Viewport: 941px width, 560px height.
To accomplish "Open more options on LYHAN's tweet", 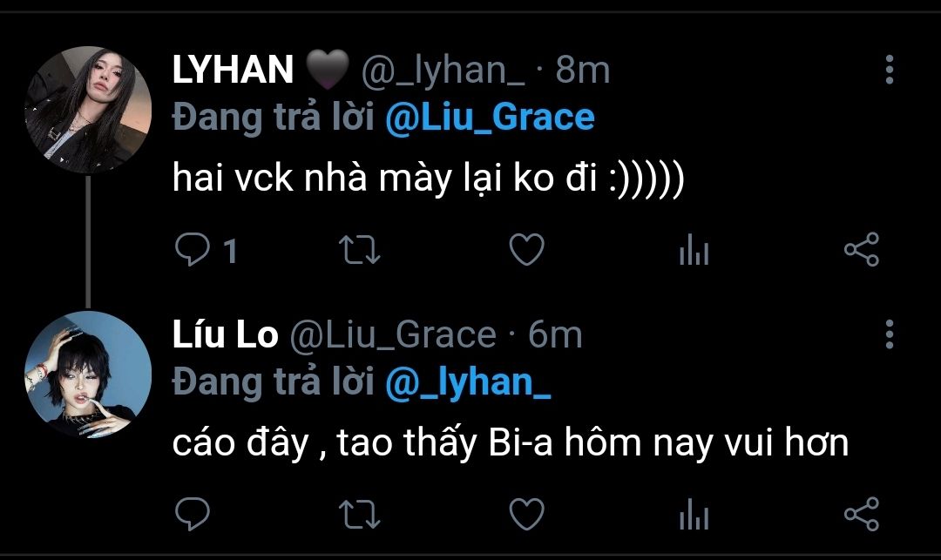I will [889, 70].
